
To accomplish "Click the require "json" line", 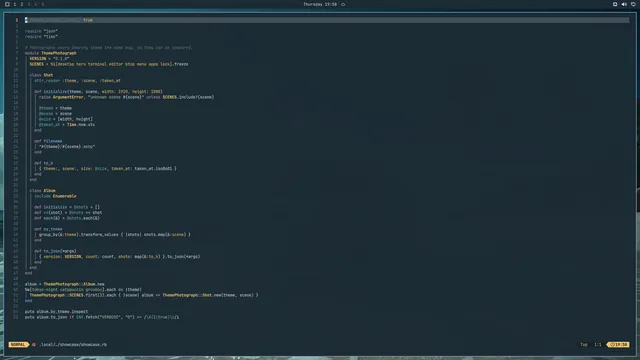I will [41, 31].
